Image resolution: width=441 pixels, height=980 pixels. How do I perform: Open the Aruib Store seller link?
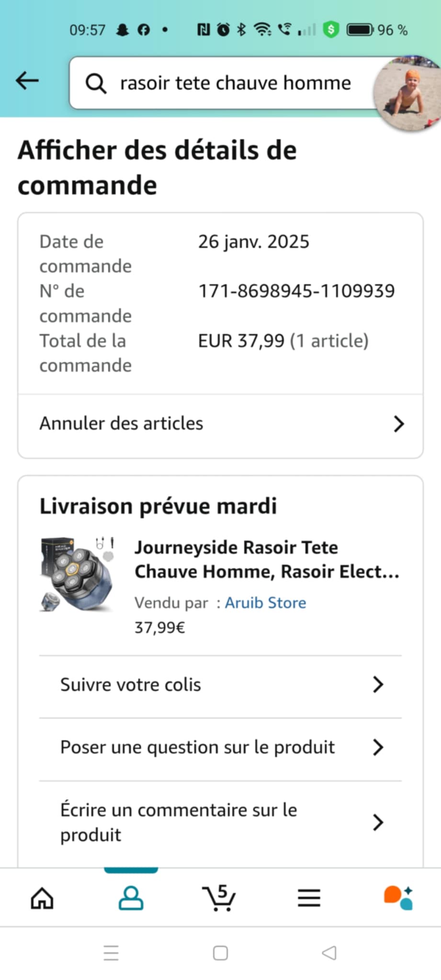265,602
